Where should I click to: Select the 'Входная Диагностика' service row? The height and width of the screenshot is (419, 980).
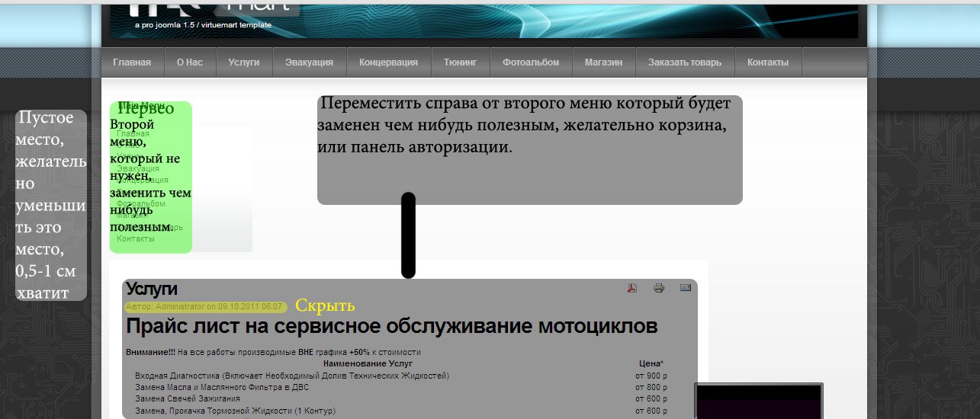click(x=292, y=376)
